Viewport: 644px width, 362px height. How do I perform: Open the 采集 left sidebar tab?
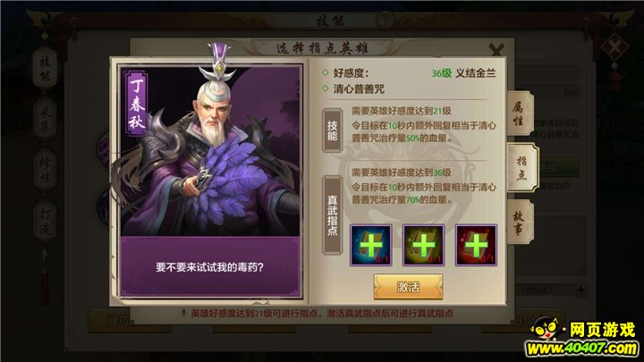[45, 119]
